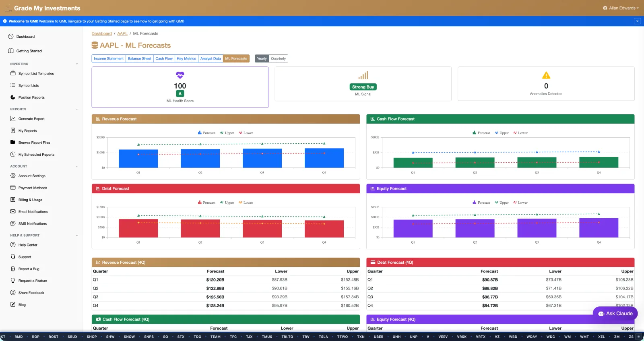Click Browse Report Files folder icon
The image size is (644, 341).
[13, 142]
